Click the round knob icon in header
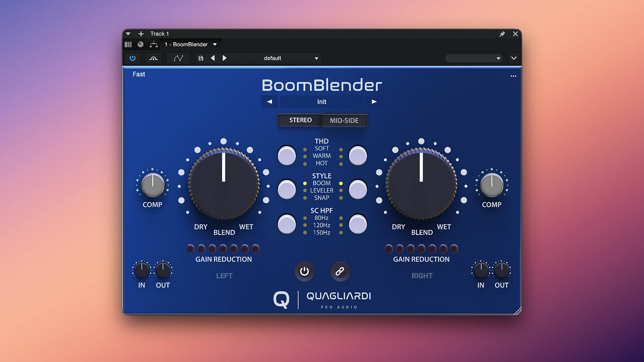644x362 pixels. click(141, 45)
